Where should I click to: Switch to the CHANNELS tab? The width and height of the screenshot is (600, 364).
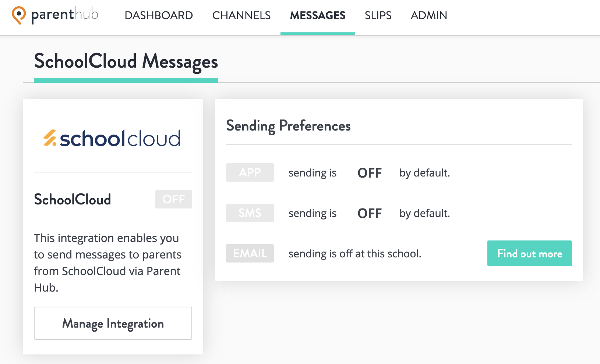241,15
